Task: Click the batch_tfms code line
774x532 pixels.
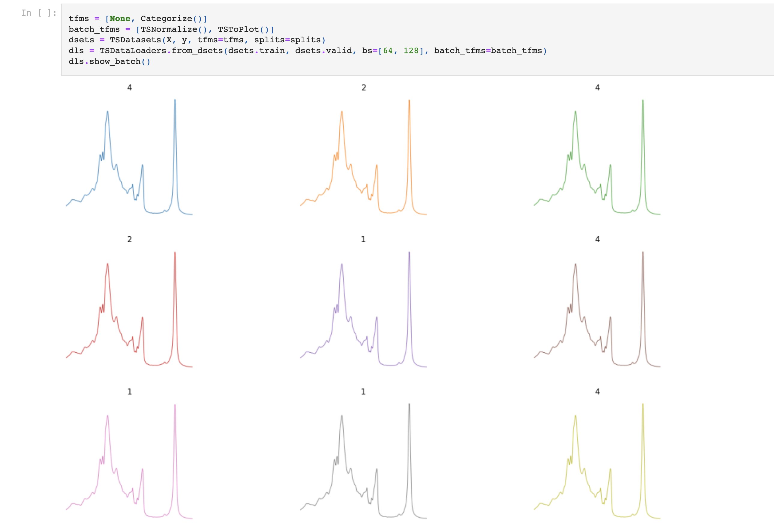Action: pos(171,29)
